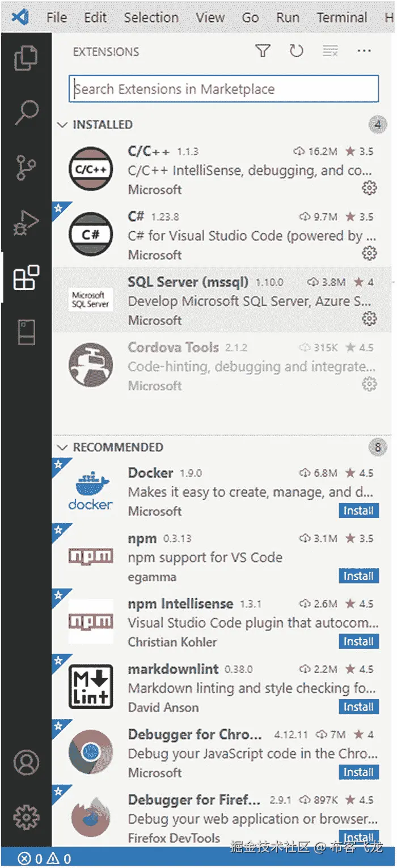Open Run and Debug view
The height and width of the screenshot is (868, 397).
click(26, 223)
